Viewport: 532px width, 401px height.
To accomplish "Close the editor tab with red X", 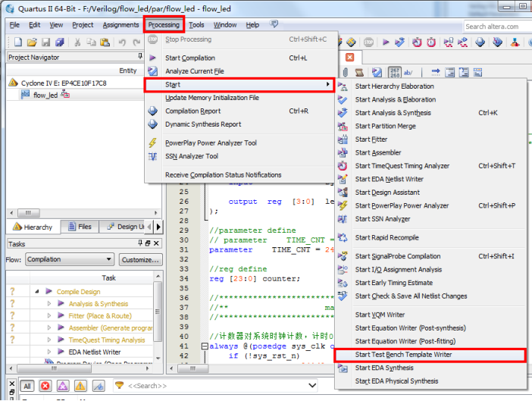I will 350,58.
